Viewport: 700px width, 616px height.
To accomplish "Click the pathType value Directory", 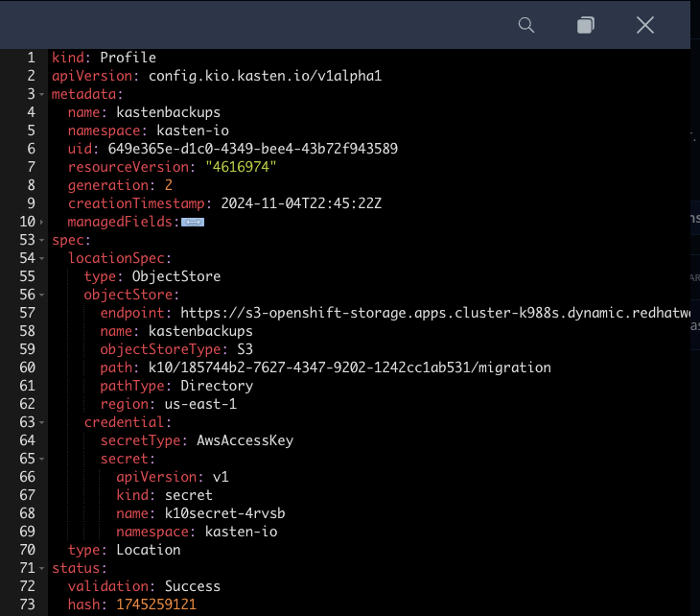I will tap(217, 386).
